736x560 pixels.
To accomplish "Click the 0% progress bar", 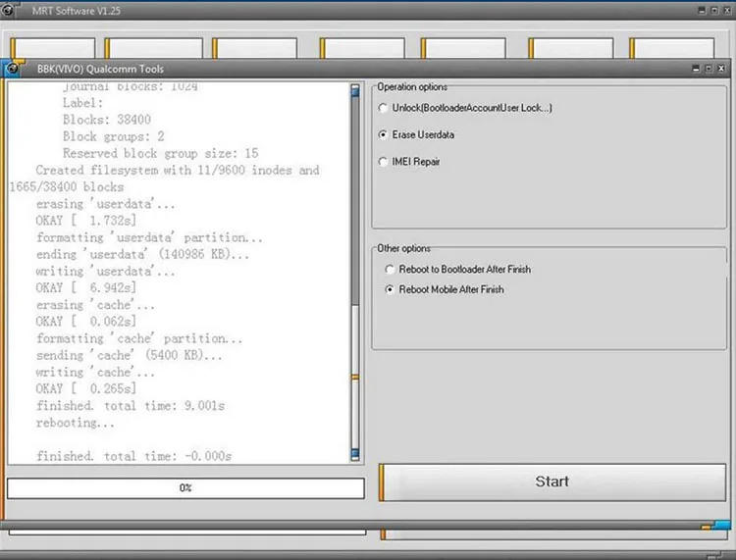I will pos(185,488).
